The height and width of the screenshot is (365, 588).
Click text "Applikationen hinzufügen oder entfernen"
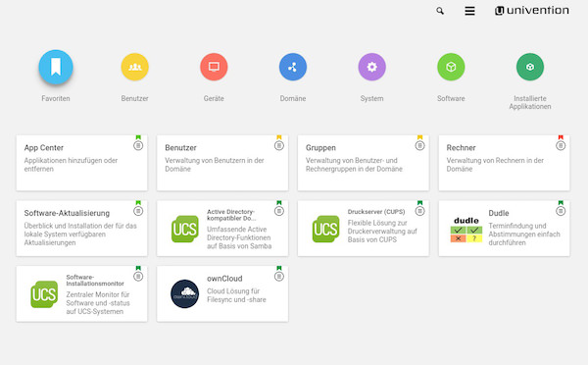tap(71, 165)
